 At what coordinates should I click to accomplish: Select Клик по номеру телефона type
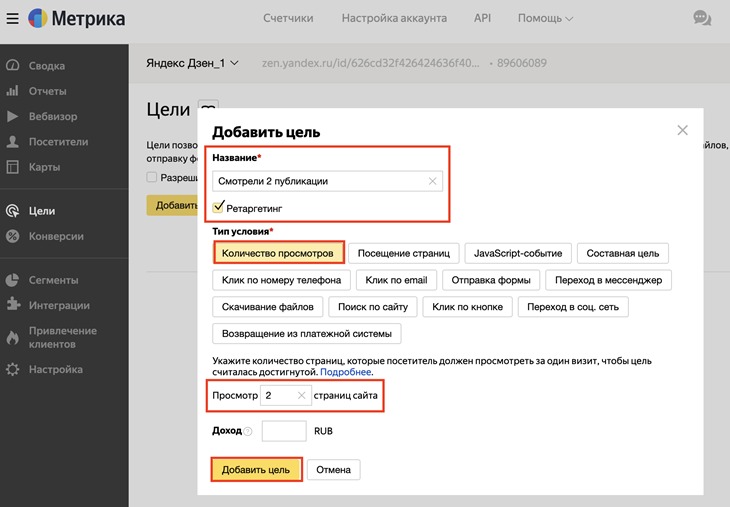[x=281, y=280]
